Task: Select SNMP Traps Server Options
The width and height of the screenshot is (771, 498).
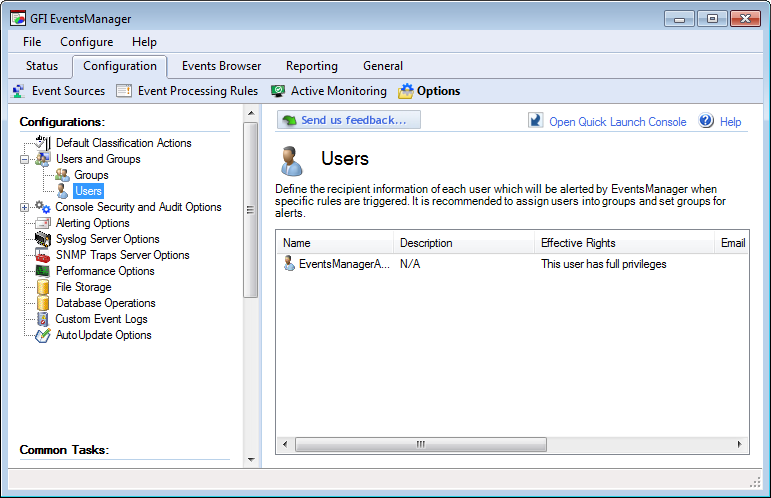Action: [122, 255]
